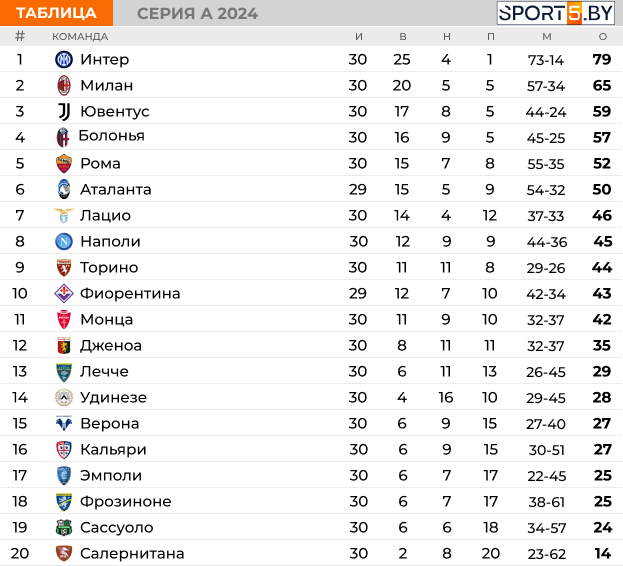Click the Lazio club crest
Screen dimensions: 623x566
[x=64, y=215]
